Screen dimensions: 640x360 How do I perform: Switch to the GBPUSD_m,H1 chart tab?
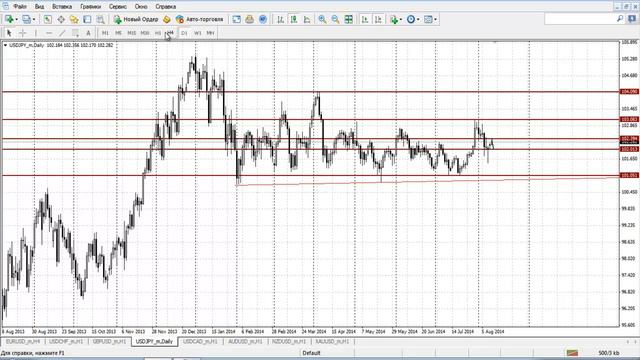pyautogui.click(x=109, y=341)
